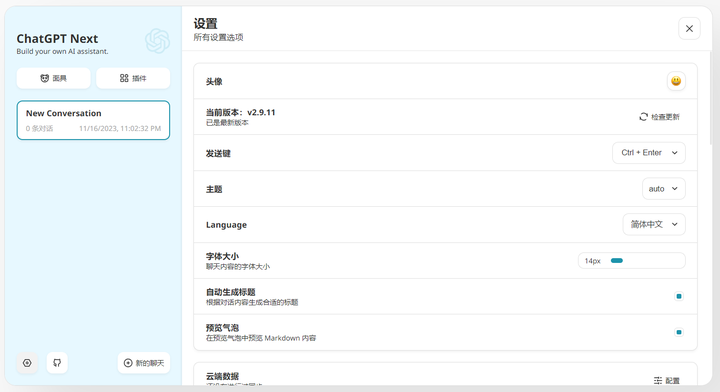Click 配置 for 云端数据

coord(666,381)
